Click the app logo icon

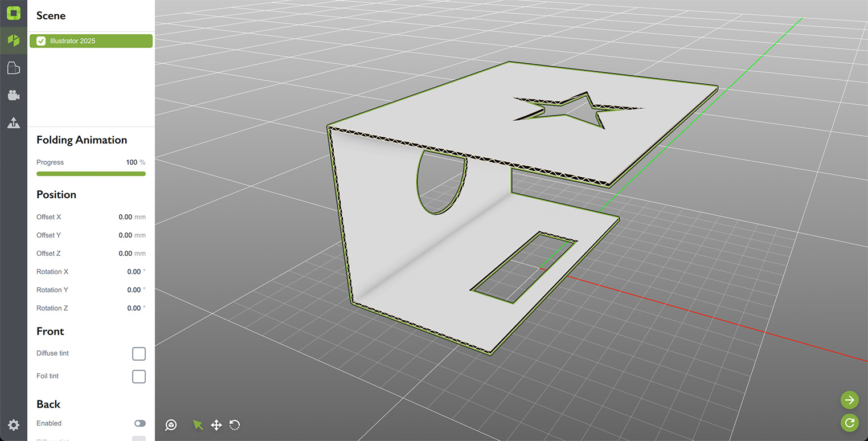(14, 13)
